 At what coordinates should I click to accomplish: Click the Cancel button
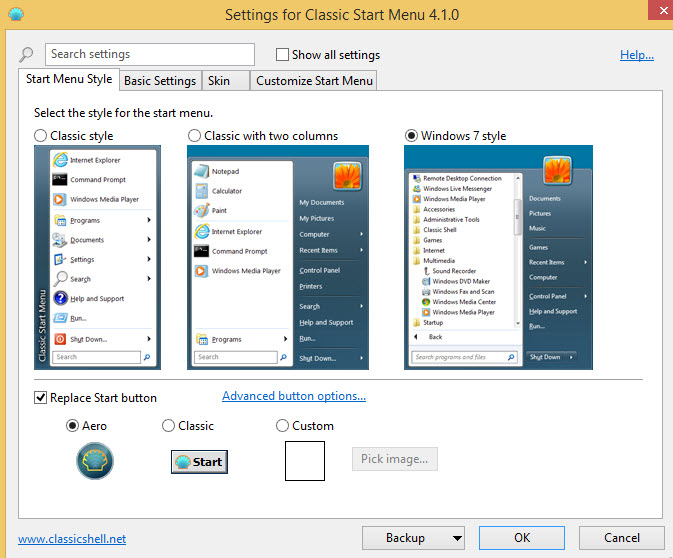(621, 538)
